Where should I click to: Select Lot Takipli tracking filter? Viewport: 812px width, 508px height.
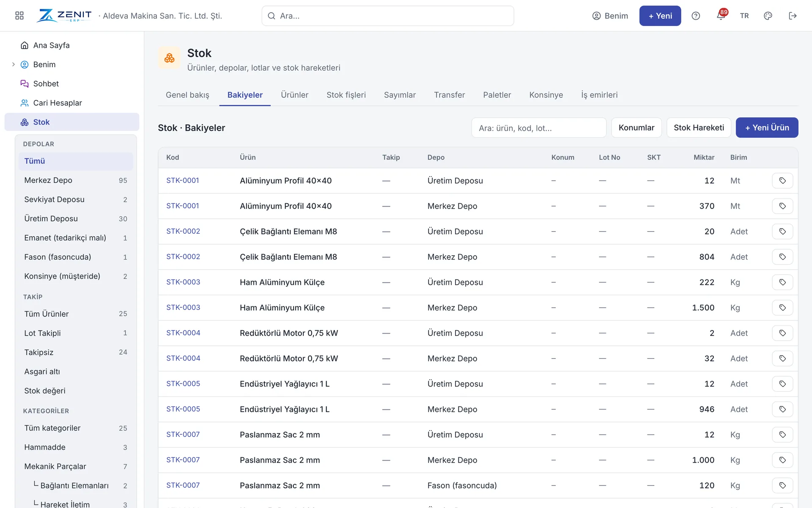pos(76,333)
